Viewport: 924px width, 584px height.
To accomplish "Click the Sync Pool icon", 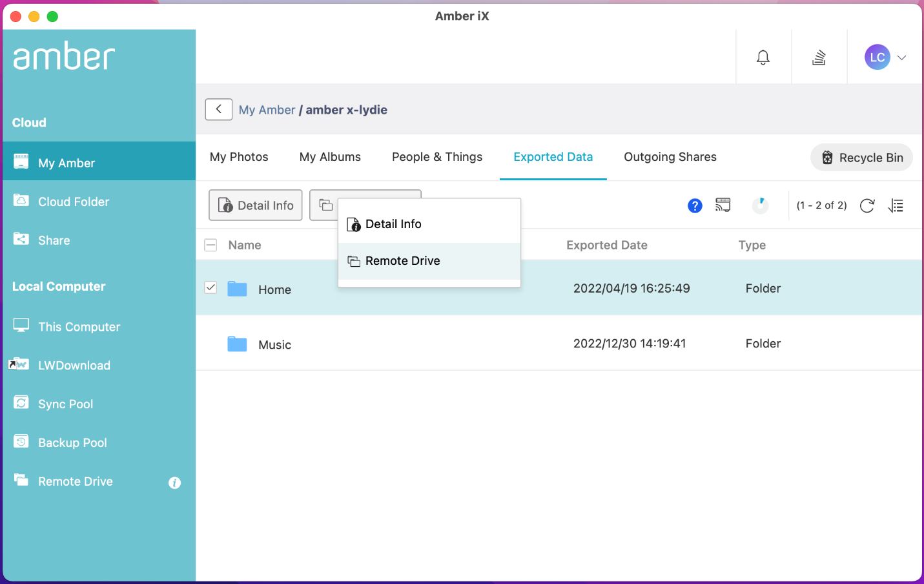I will tap(21, 402).
